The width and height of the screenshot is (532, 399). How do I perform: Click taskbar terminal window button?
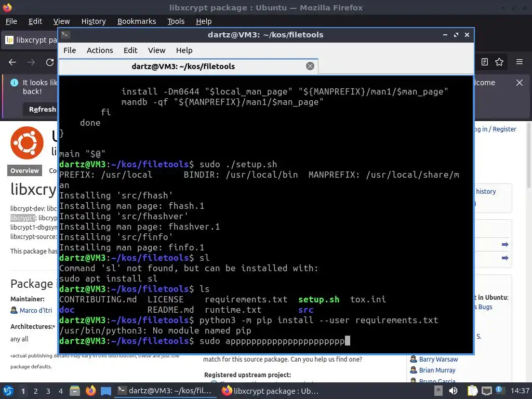click(x=165, y=391)
